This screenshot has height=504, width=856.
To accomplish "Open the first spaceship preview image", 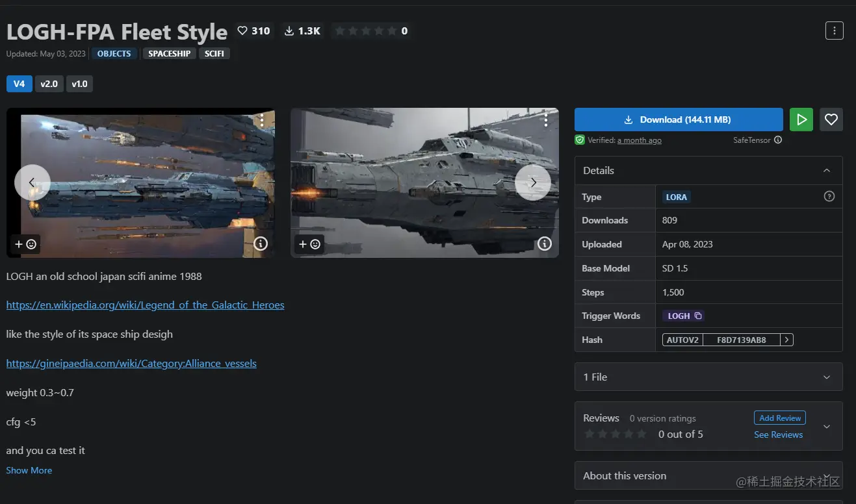I will (140, 183).
